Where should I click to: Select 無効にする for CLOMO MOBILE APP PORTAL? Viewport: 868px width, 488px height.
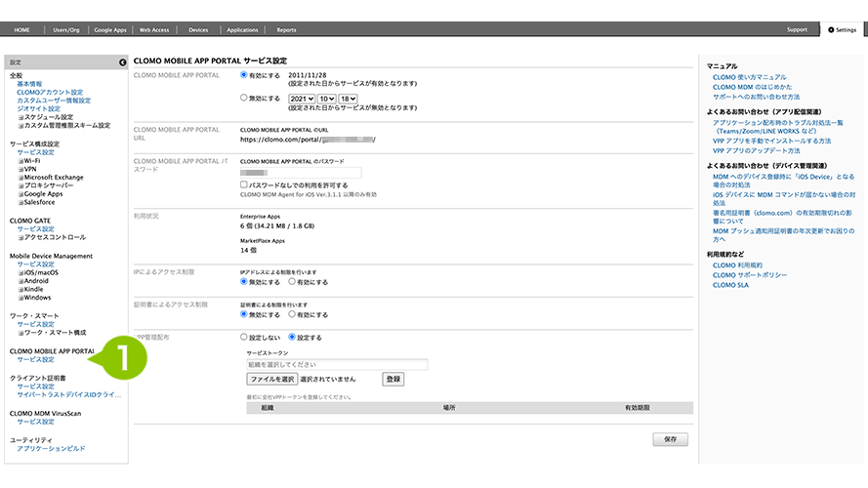point(243,98)
